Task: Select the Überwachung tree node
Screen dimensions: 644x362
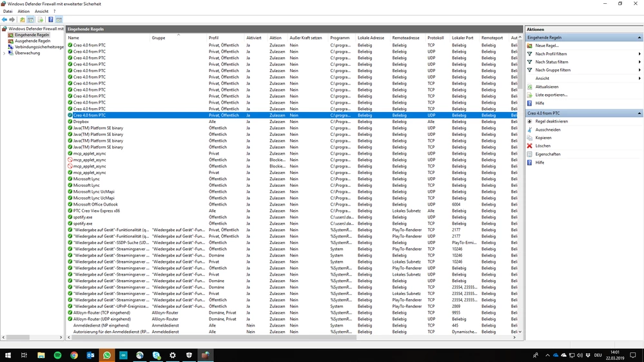Action: tap(28, 53)
